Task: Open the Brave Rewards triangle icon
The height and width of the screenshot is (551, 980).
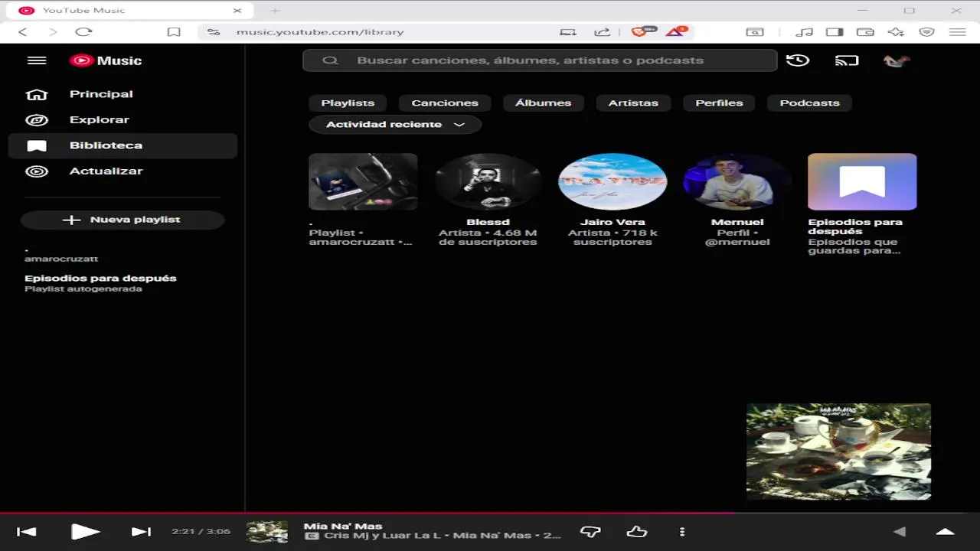Action: pos(676,32)
